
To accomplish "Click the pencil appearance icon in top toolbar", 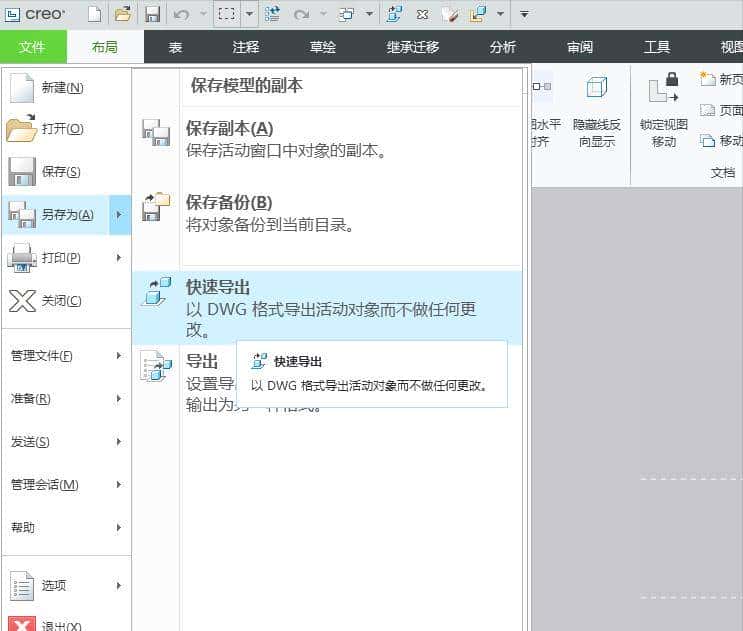I will click(x=450, y=15).
